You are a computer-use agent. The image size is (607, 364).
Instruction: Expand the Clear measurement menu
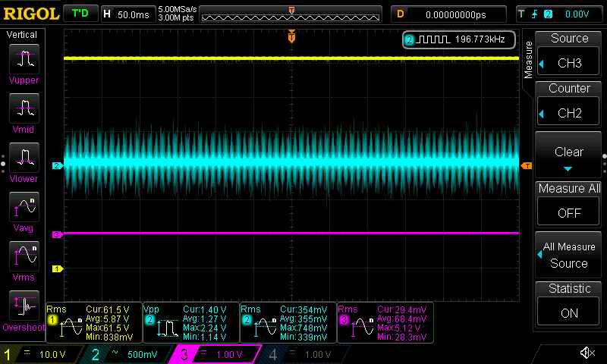(x=568, y=155)
